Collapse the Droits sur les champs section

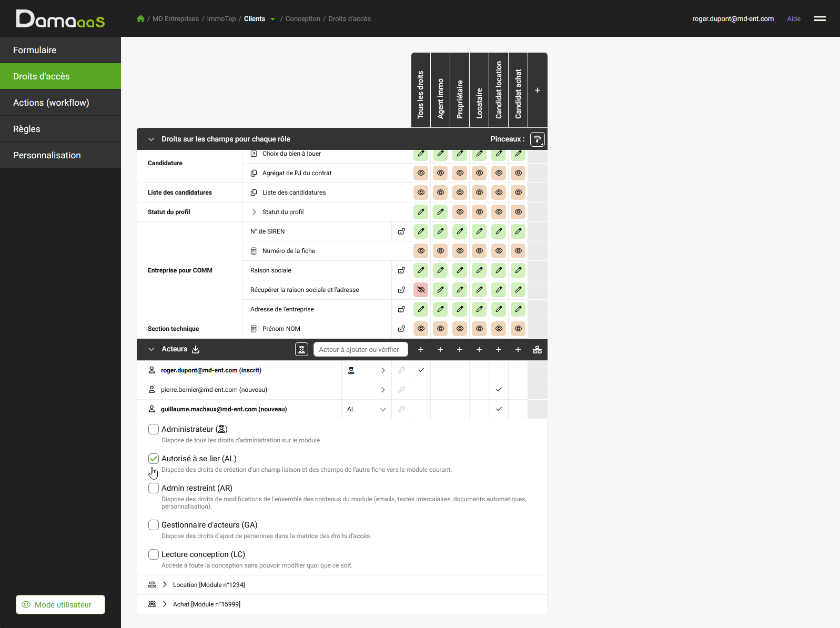151,139
